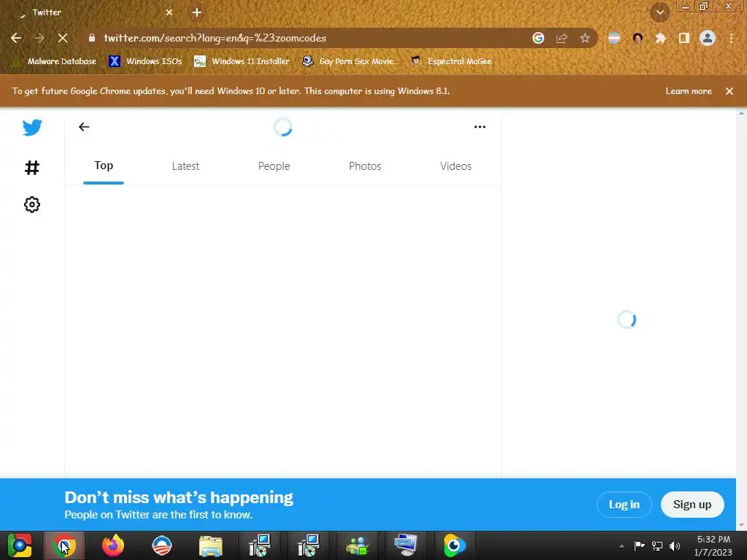The width and height of the screenshot is (747, 560).
Task: Click the Twitter bird logo
Action: click(x=32, y=127)
